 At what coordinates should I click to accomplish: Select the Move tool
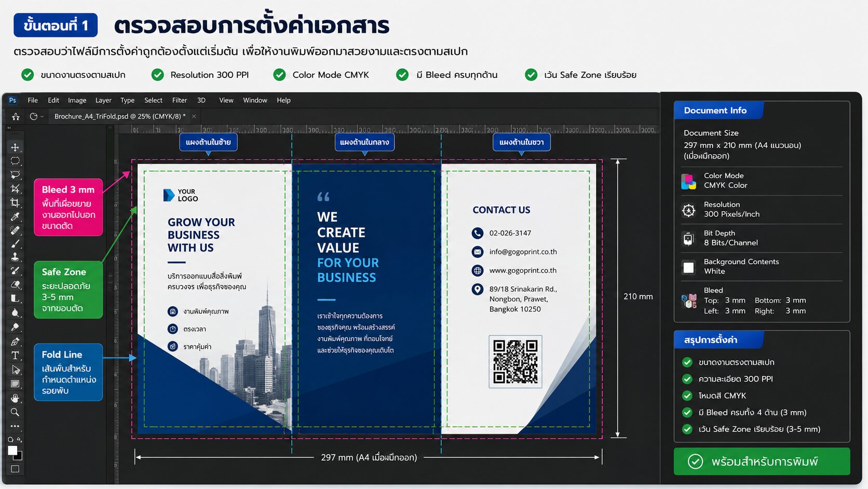[15, 148]
